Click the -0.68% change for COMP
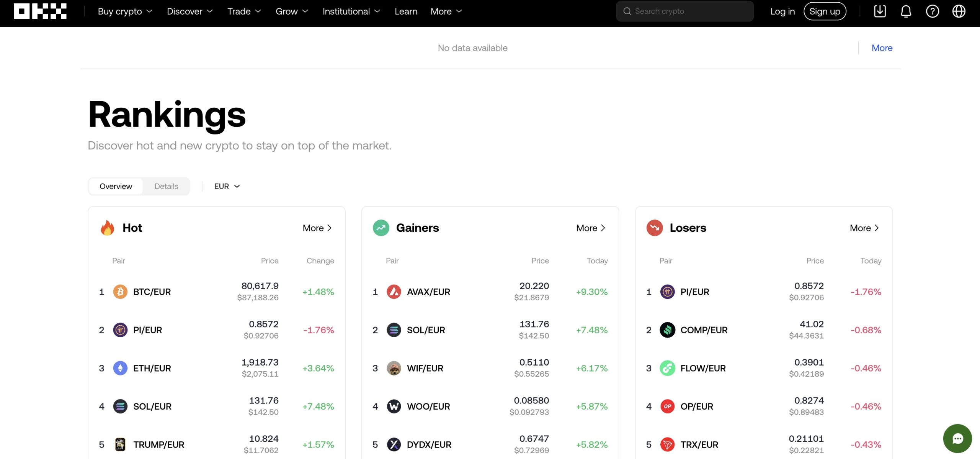This screenshot has height=459, width=980. click(866, 330)
